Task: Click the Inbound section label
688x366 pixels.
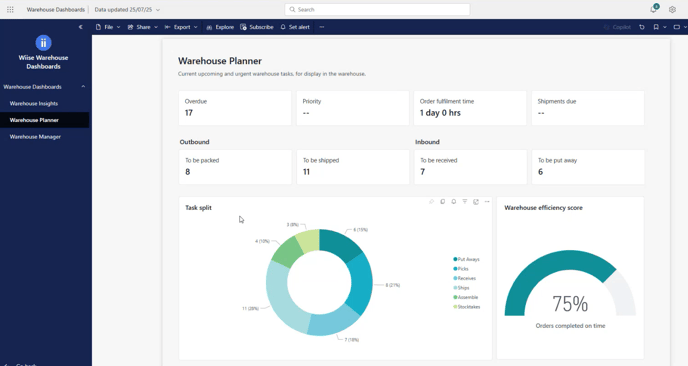Action: tap(427, 142)
